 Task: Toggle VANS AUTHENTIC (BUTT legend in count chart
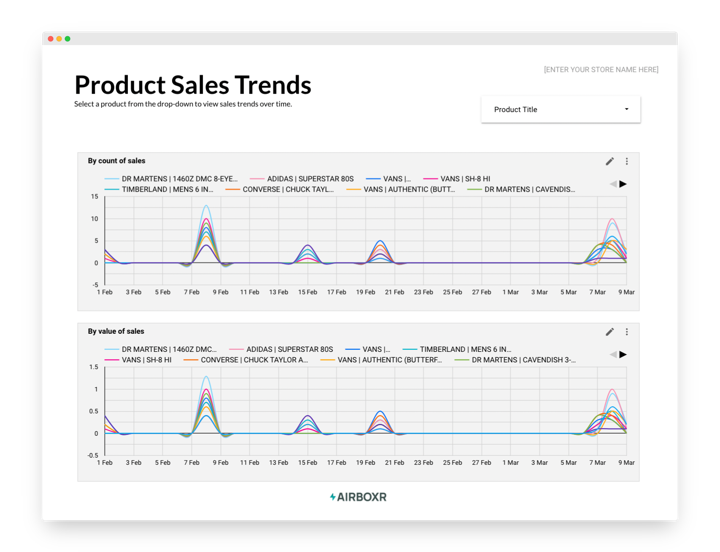pos(401,189)
